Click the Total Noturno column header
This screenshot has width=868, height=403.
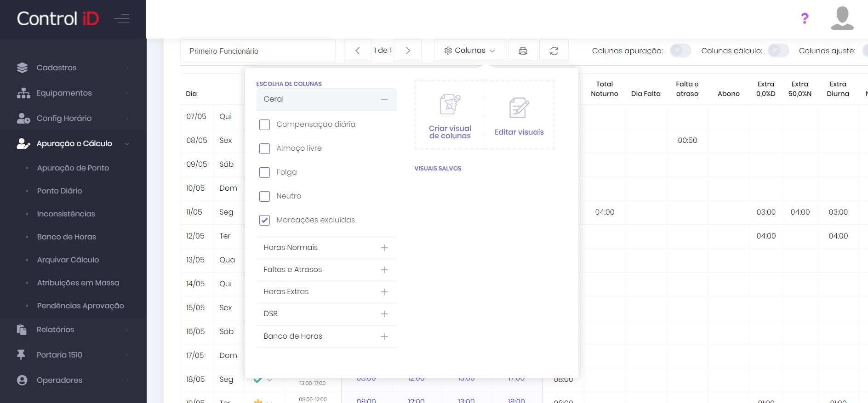point(605,89)
